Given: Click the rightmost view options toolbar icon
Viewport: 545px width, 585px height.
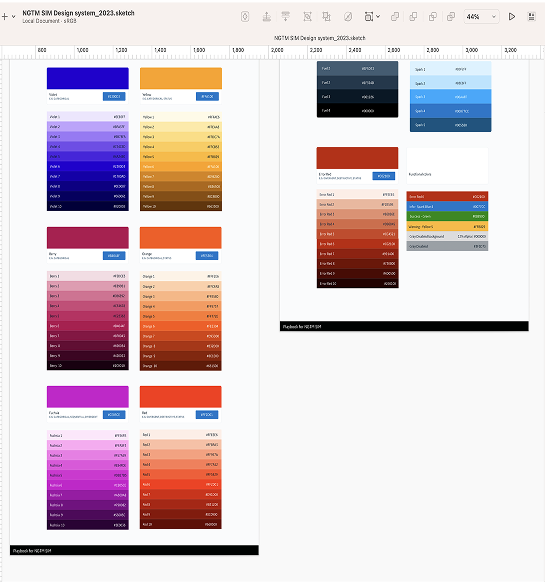Looking at the screenshot, I should (x=532, y=16).
